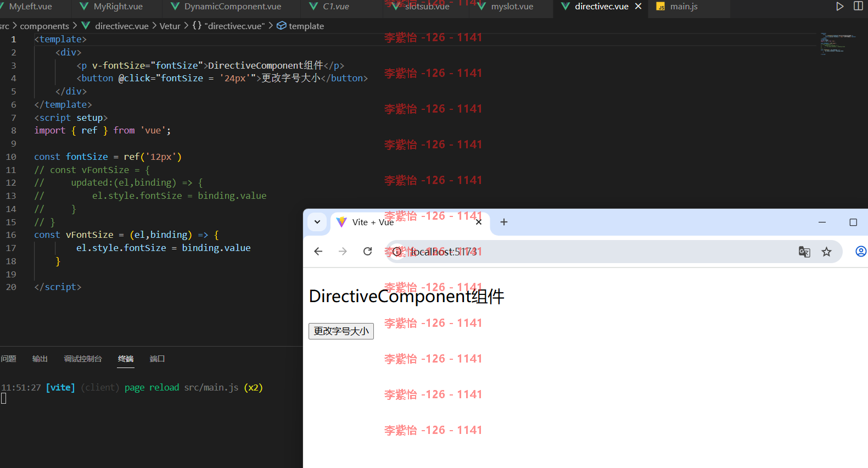This screenshot has height=468, width=868.
Task: Open the Chrome profile icon
Action: 861,252
